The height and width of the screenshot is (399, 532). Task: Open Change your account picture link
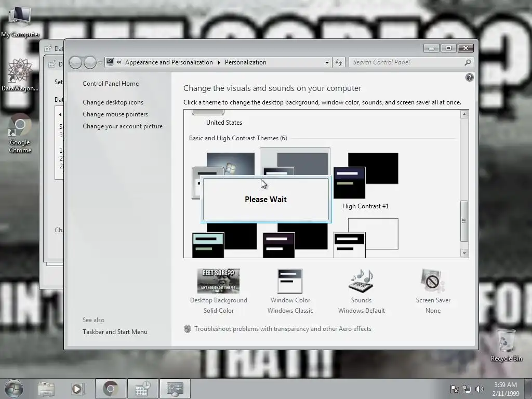tap(123, 126)
